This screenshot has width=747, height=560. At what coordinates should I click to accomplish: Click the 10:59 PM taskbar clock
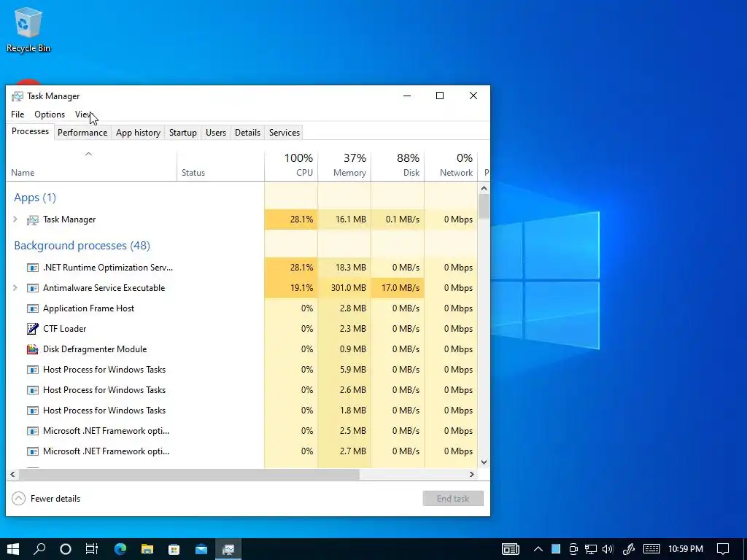(686, 549)
